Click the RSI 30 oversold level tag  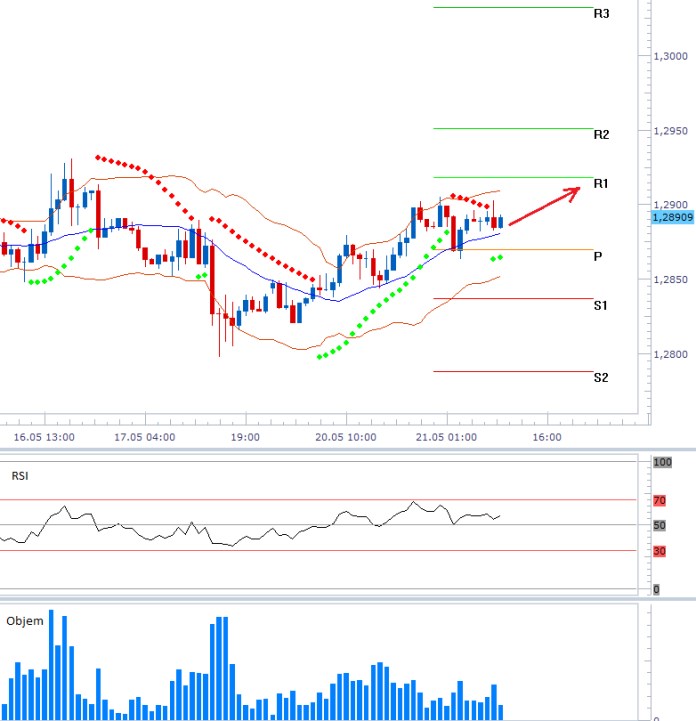(x=659, y=551)
